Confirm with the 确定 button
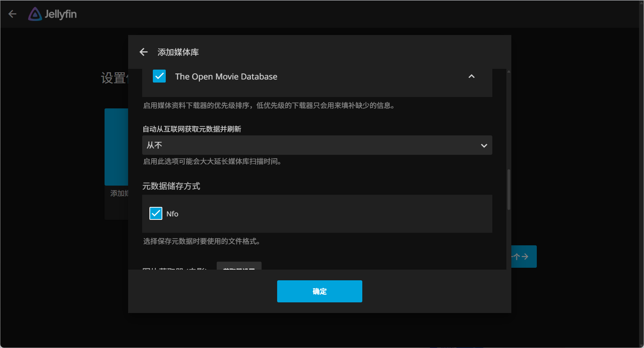The height and width of the screenshot is (348, 644). 320,291
